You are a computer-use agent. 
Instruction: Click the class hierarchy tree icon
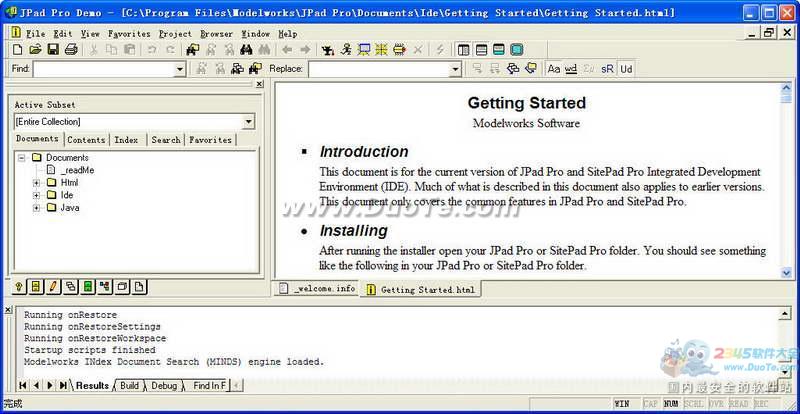click(x=105, y=287)
